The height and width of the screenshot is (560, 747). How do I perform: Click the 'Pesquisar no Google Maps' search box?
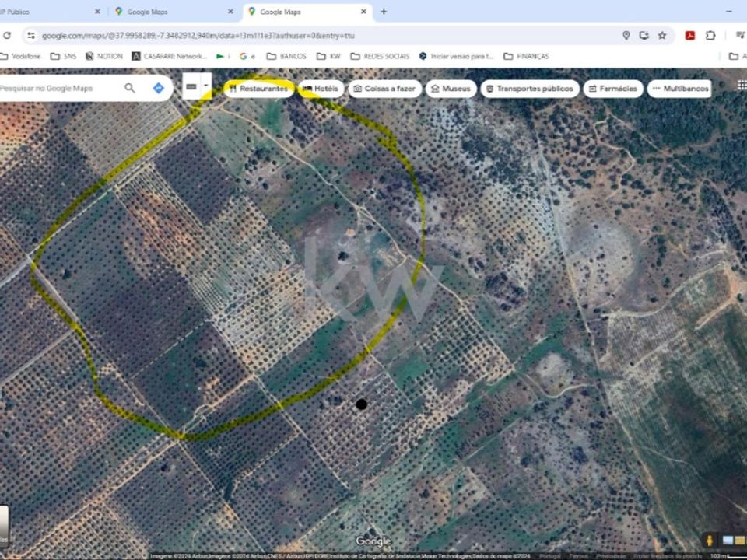60,88
